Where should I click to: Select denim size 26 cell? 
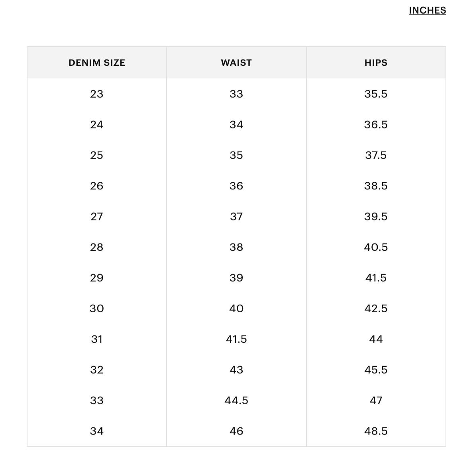click(97, 186)
